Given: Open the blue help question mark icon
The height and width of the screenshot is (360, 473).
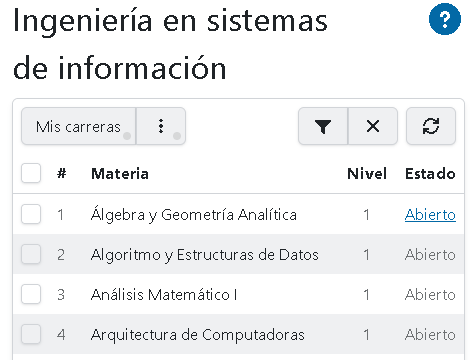Looking at the screenshot, I should 445,19.
